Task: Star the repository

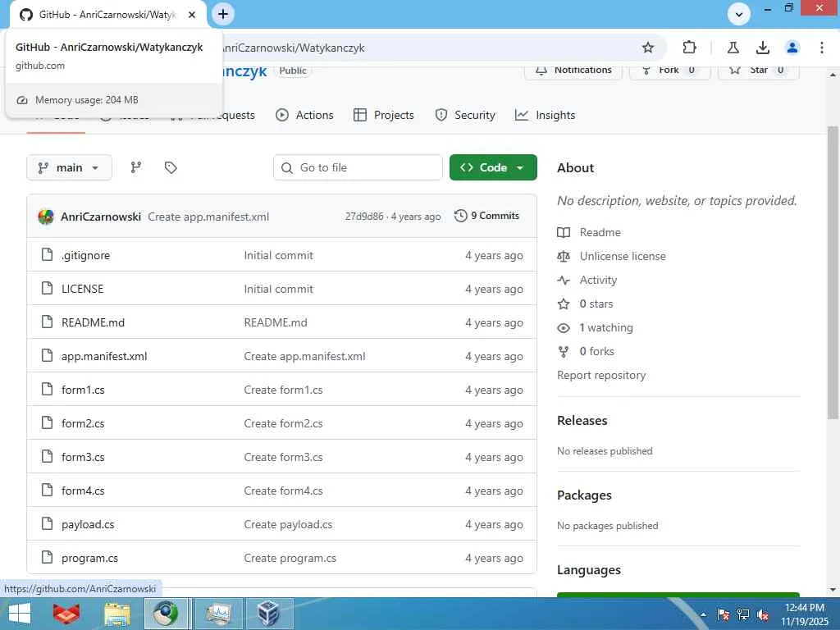Action: [758, 71]
